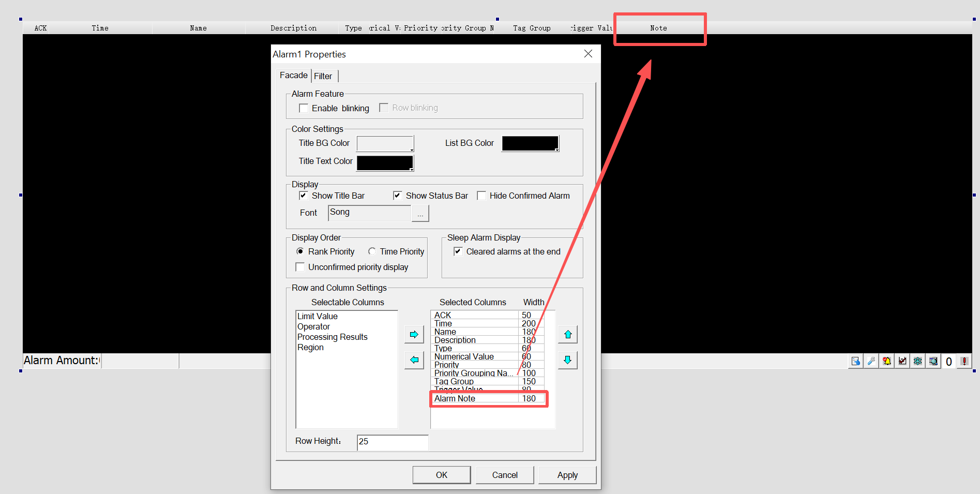Open the font browse button next to Song
This screenshot has height=494, width=980.
point(420,213)
